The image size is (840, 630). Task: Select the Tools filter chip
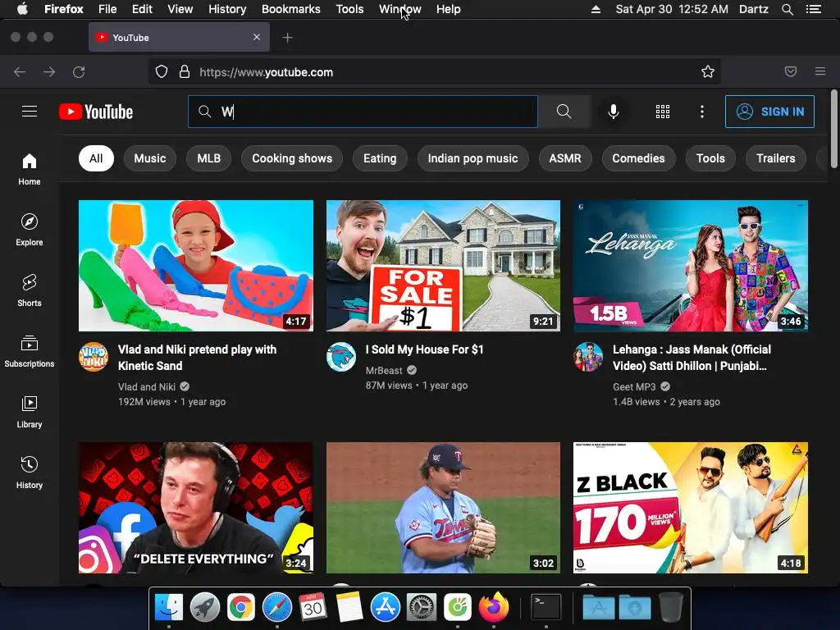(710, 158)
